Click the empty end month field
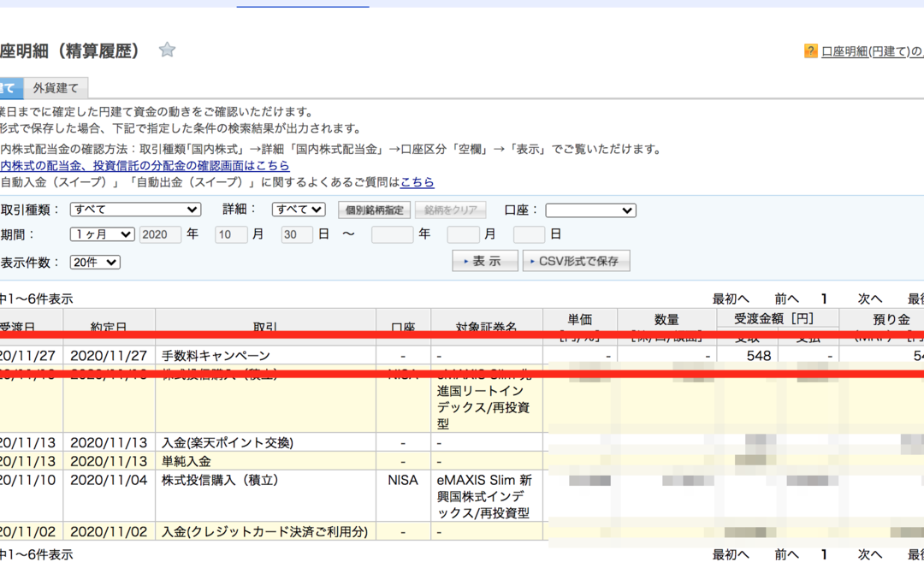 pyautogui.click(x=463, y=234)
